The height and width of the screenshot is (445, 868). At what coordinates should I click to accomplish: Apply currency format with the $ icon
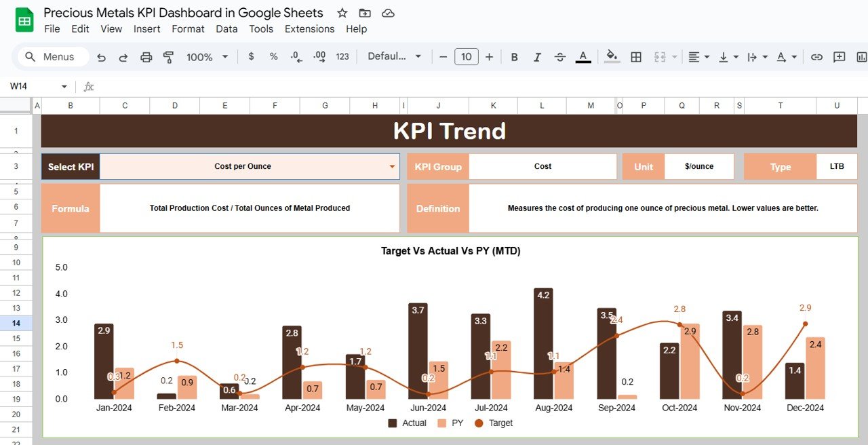[x=251, y=57]
